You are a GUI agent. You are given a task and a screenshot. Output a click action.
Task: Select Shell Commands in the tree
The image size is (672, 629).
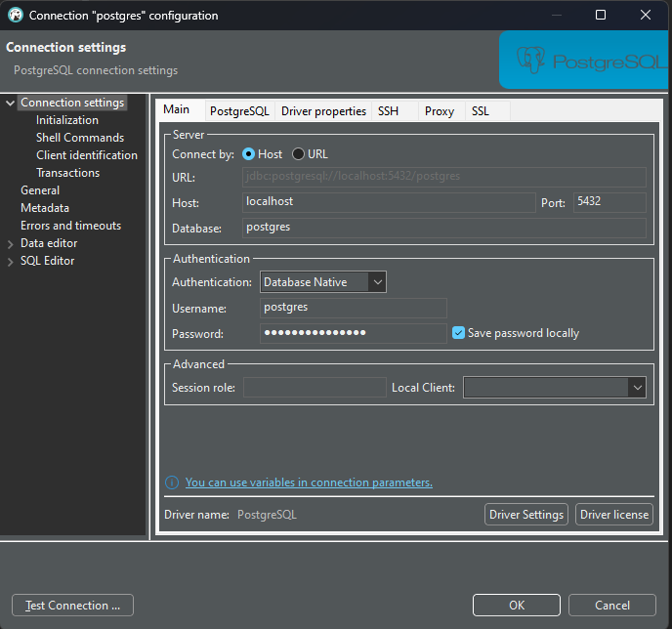click(80, 138)
